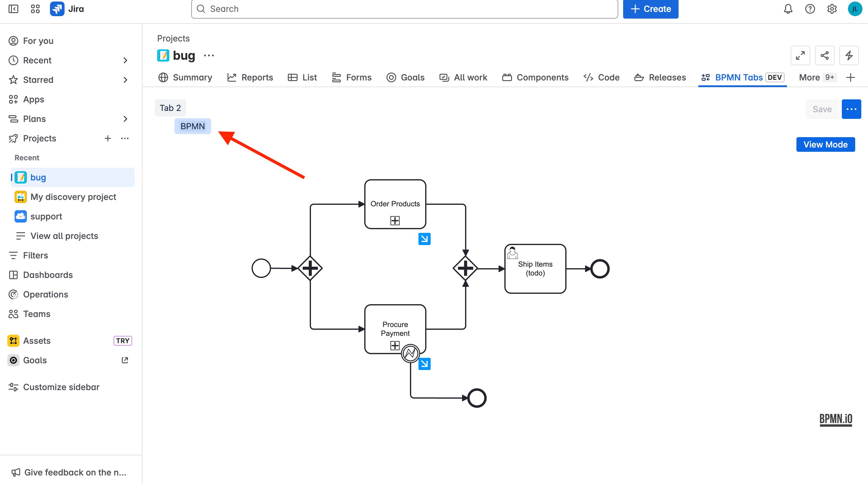Enter full screen with expand icon

click(800, 55)
